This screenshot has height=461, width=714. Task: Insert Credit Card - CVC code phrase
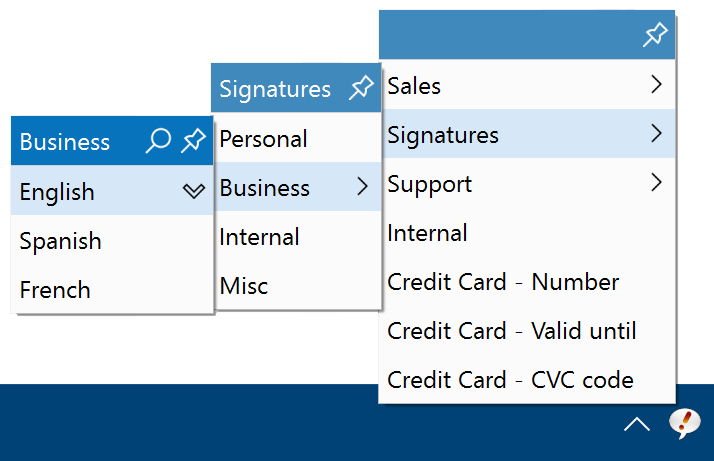(527, 379)
